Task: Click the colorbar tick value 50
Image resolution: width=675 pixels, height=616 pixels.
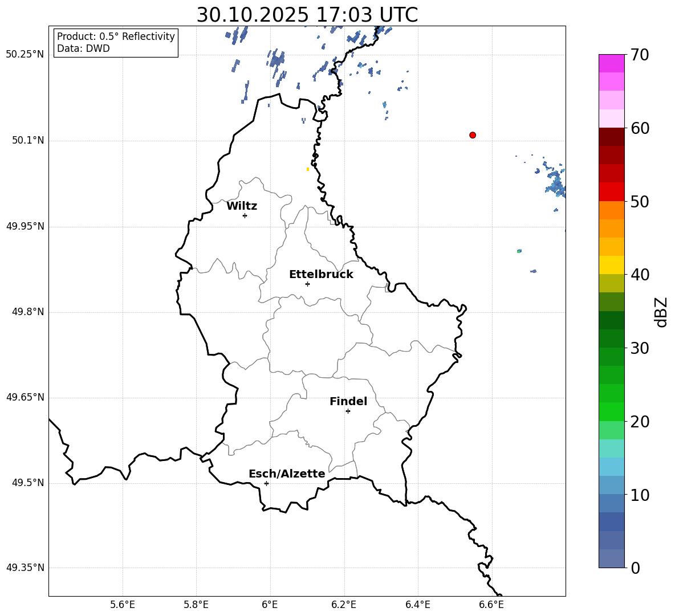Action: point(640,201)
